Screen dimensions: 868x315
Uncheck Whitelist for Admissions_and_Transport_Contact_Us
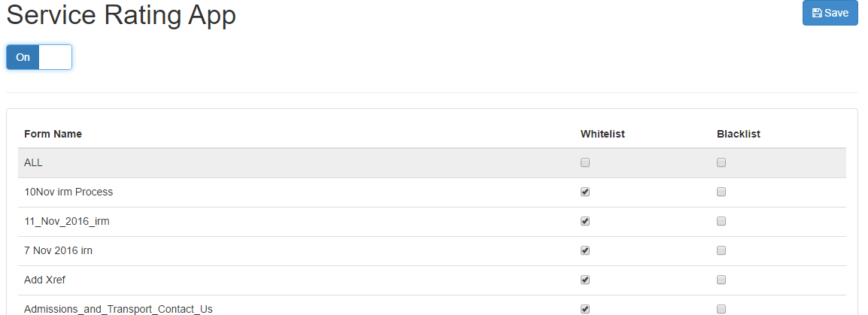(x=585, y=309)
